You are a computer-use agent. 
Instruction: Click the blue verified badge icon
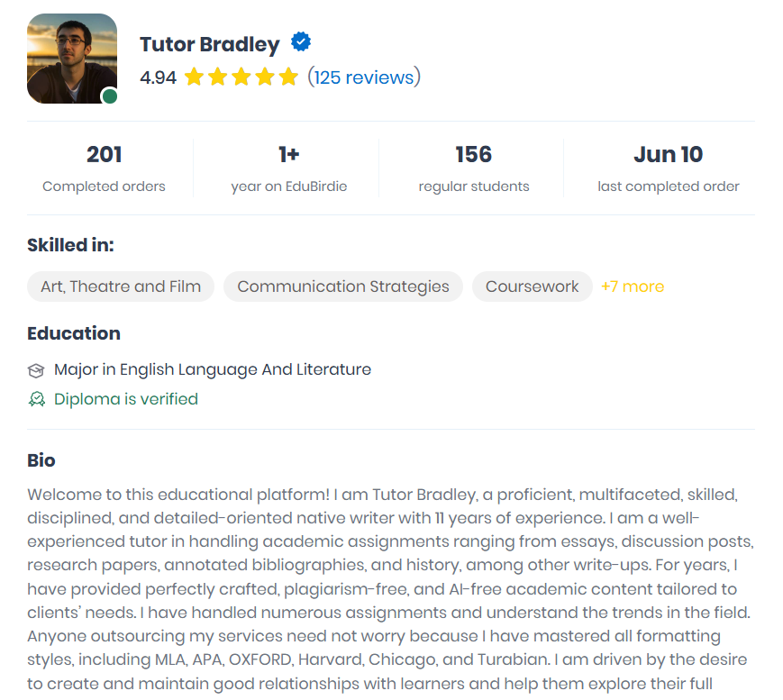point(301,42)
